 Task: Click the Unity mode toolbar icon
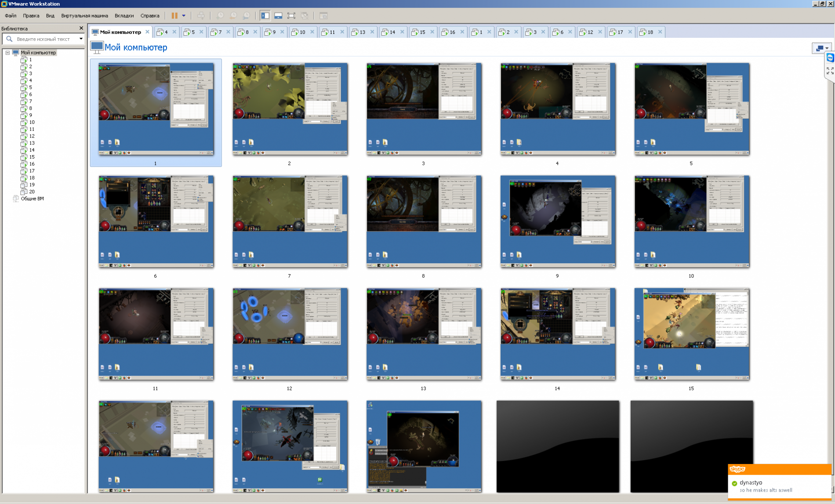tap(305, 15)
